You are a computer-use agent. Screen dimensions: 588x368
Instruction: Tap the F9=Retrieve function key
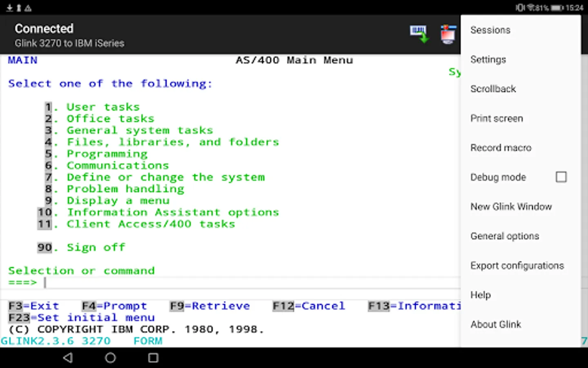[x=210, y=306]
